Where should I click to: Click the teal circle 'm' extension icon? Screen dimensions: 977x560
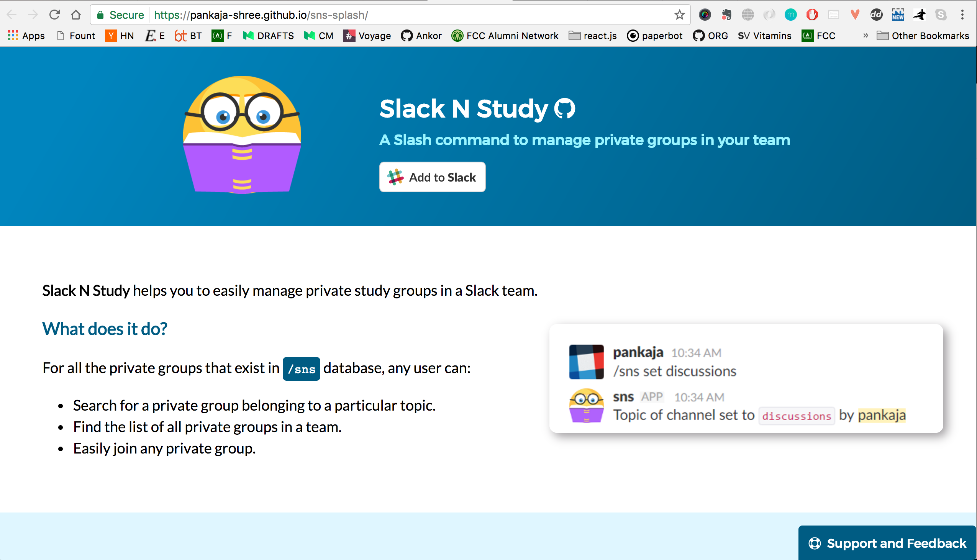click(790, 15)
